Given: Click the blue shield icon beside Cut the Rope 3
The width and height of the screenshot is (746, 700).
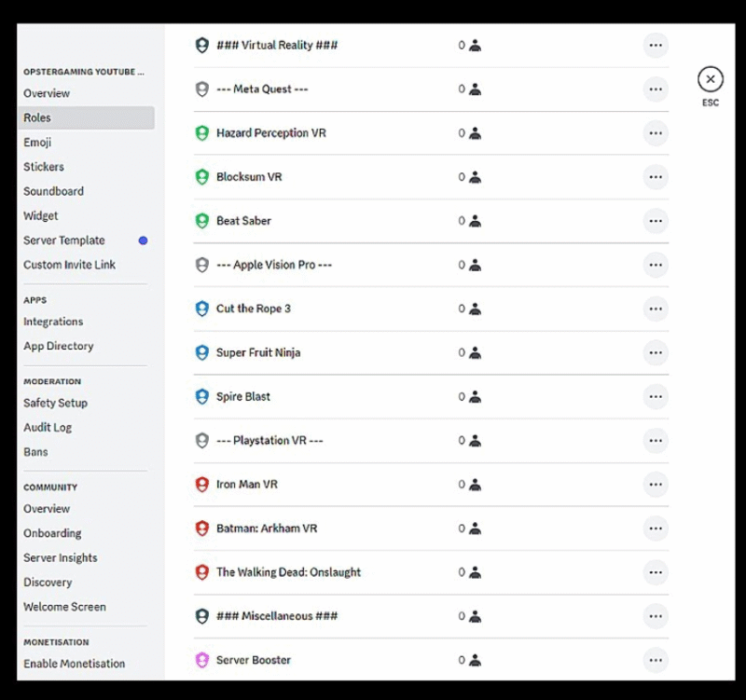Looking at the screenshot, I should click(x=202, y=309).
